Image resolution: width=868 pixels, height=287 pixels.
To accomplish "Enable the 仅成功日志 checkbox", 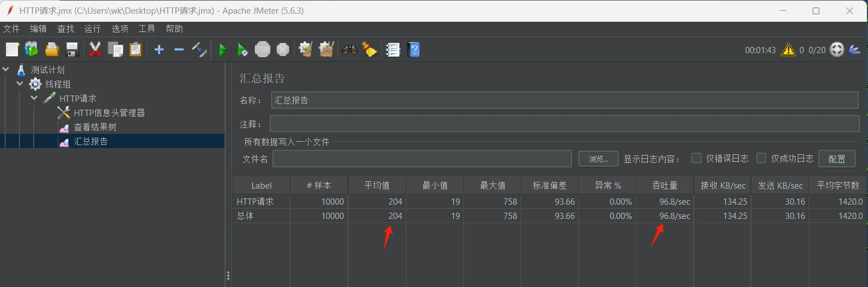I will [x=761, y=158].
